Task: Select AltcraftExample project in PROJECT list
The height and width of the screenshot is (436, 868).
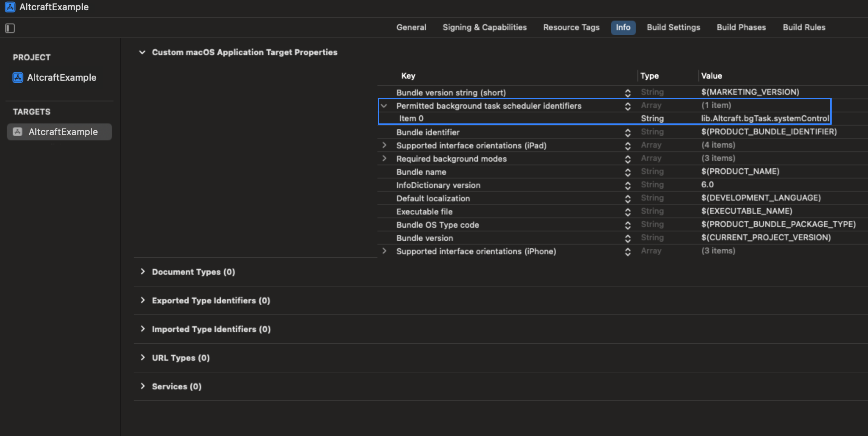Action: coord(54,78)
